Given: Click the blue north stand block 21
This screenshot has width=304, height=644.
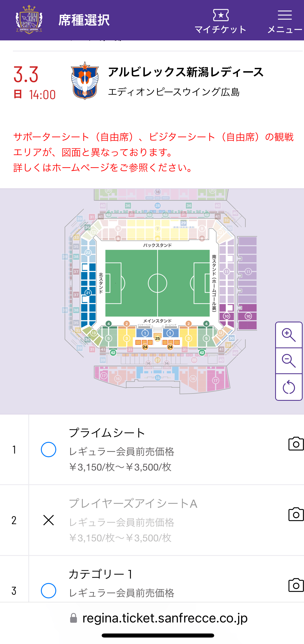Looking at the screenshot, I should 88,293.
